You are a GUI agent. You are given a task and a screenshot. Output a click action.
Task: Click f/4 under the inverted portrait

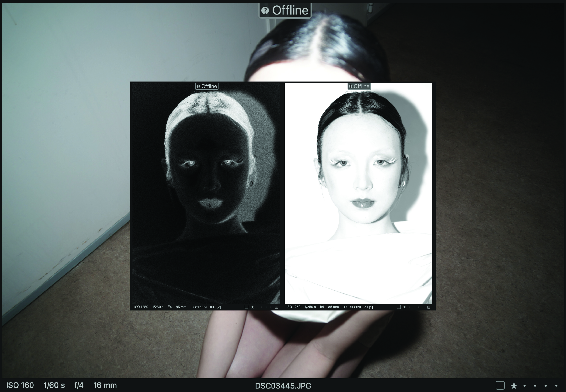170,307
